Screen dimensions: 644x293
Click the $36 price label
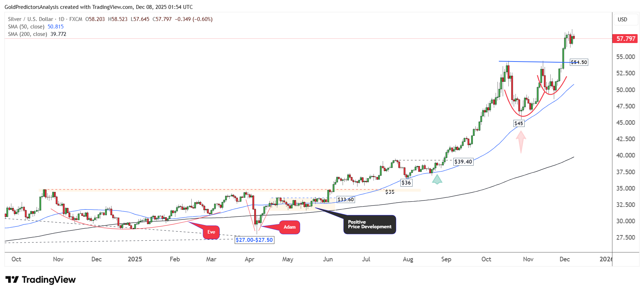(x=406, y=183)
